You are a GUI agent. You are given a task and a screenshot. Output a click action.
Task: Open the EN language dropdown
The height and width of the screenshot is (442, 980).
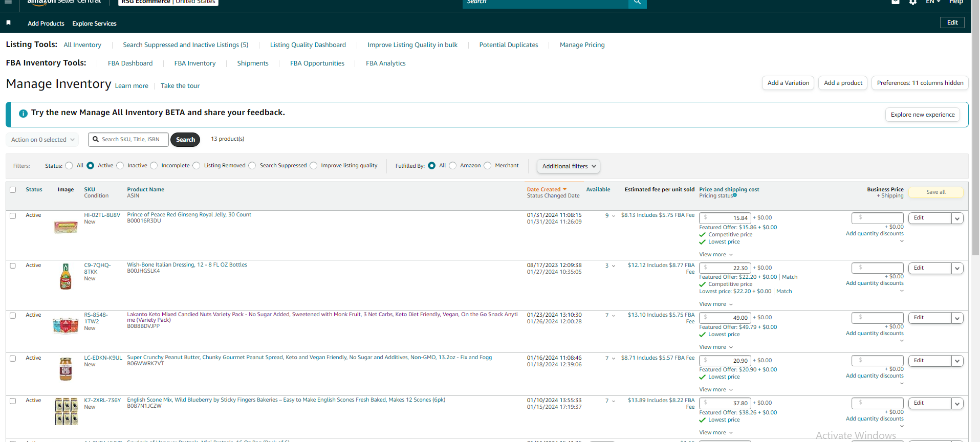click(x=933, y=2)
